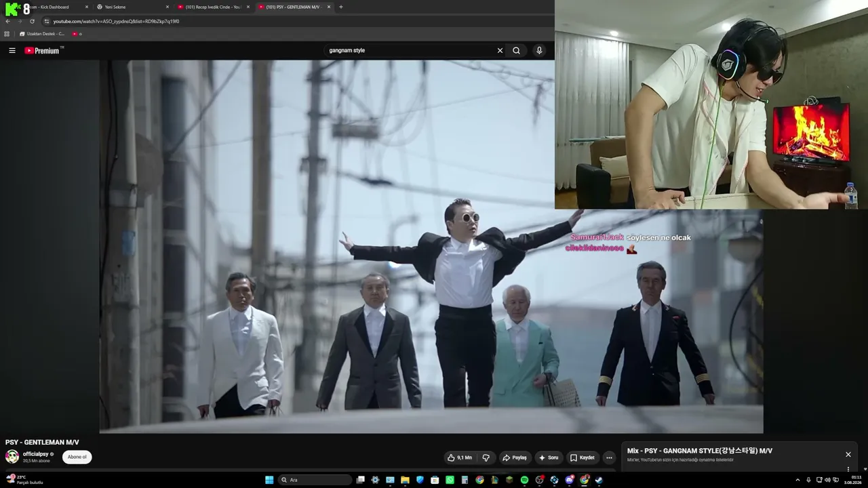
Task: Open more actions ellipsis under video
Action: (609, 457)
